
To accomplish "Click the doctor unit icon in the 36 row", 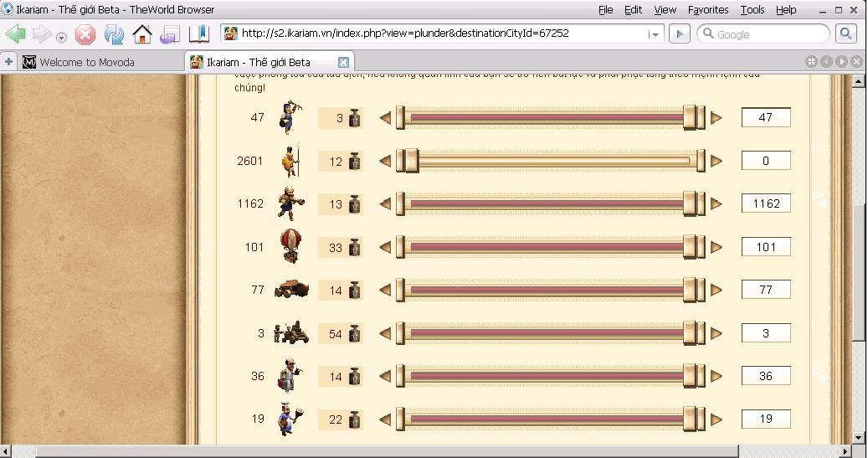I will coord(290,375).
